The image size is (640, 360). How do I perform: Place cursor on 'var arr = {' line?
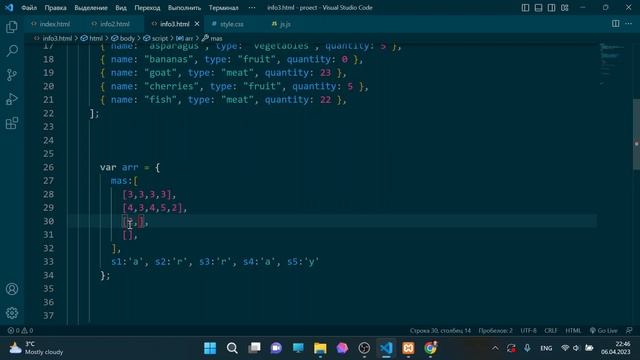pos(130,167)
